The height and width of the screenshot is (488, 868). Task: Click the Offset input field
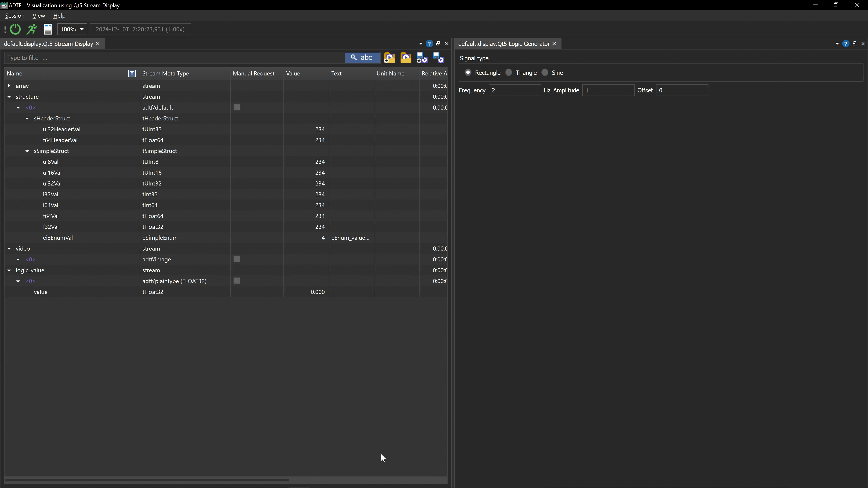click(682, 90)
